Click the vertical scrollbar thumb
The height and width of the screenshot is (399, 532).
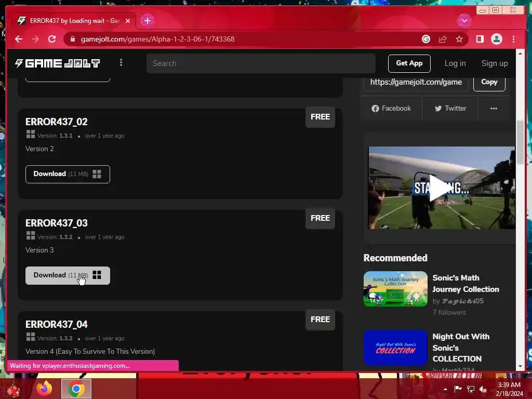520,142
